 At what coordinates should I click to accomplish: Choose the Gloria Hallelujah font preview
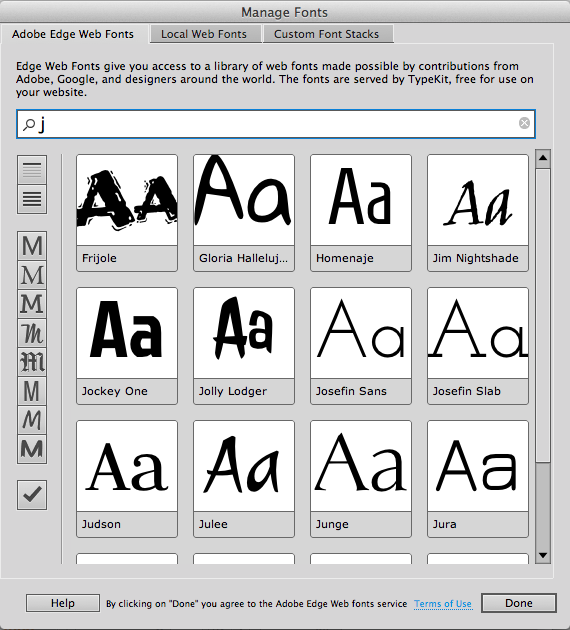point(244,200)
